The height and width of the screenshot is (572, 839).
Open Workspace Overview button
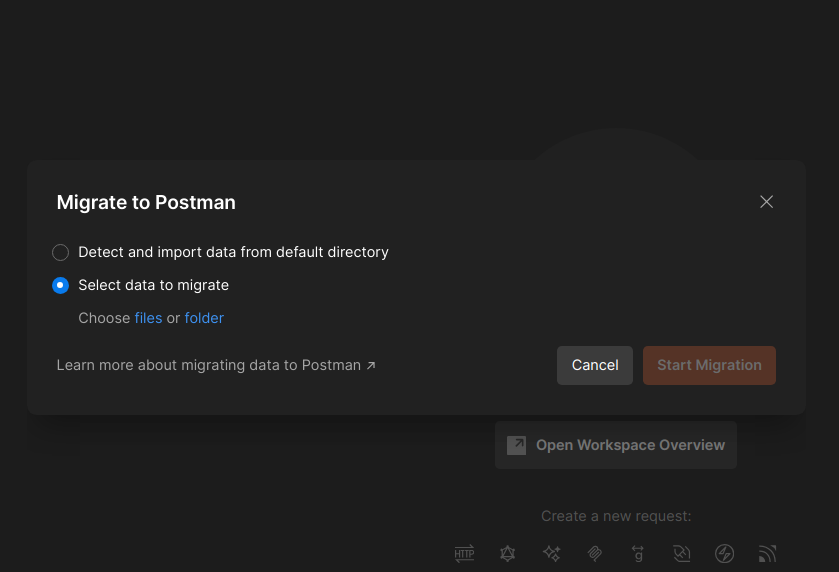click(615, 445)
